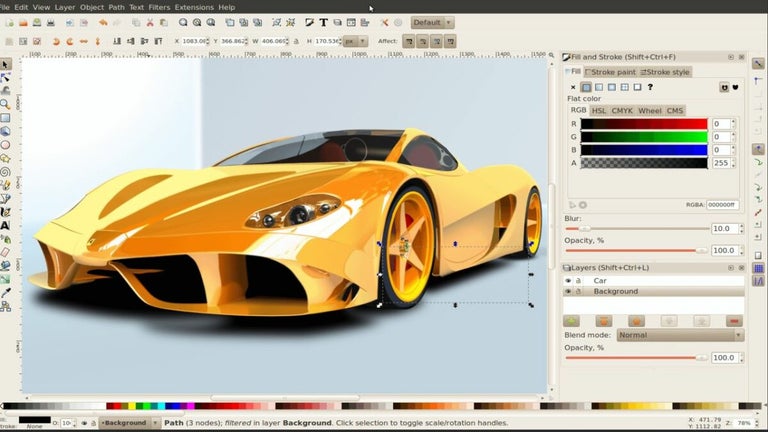
Task: Open the Filters menu
Action: [x=159, y=7]
